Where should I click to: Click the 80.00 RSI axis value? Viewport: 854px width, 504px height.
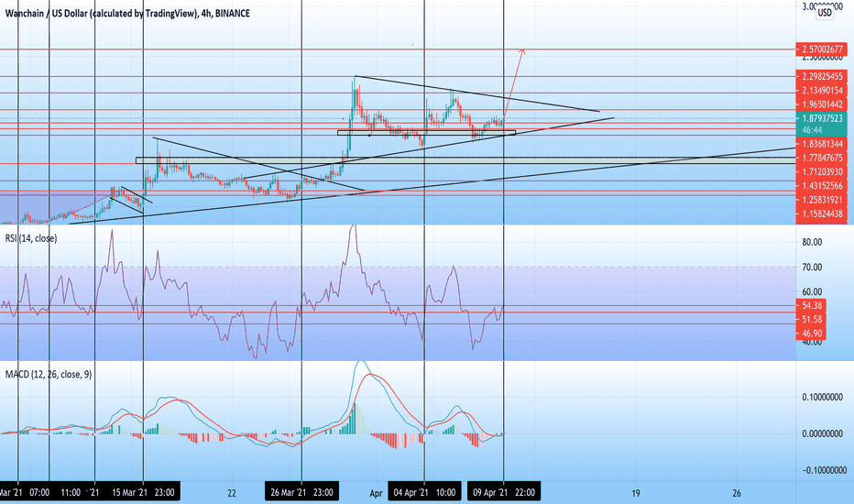pos(812,243)
